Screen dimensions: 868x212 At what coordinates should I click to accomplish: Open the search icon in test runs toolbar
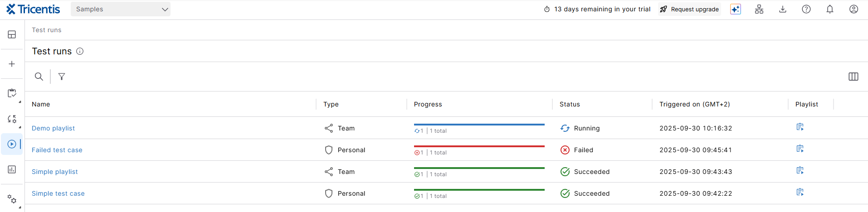tap(39, 77)
